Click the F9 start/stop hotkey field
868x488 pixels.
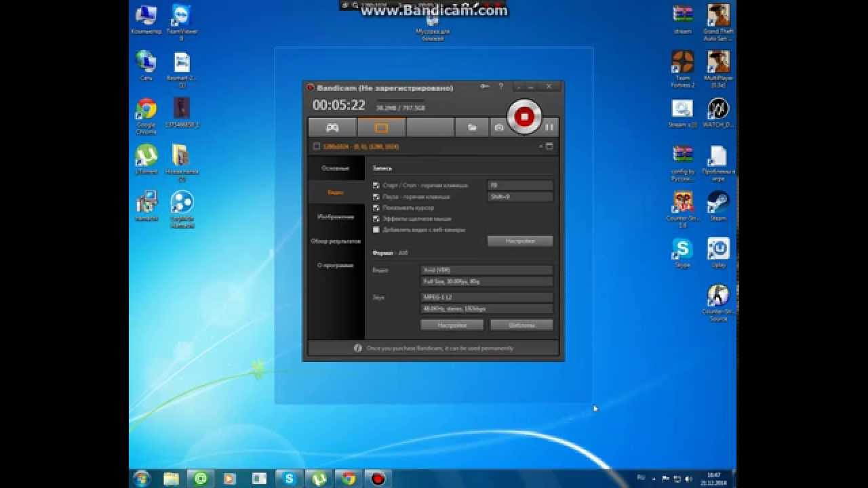520,185
